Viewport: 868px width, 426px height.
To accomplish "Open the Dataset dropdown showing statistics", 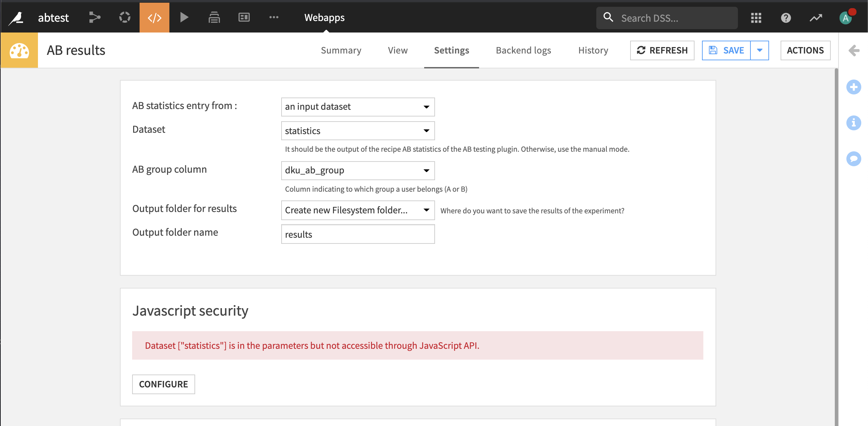I will pos(358,131).
